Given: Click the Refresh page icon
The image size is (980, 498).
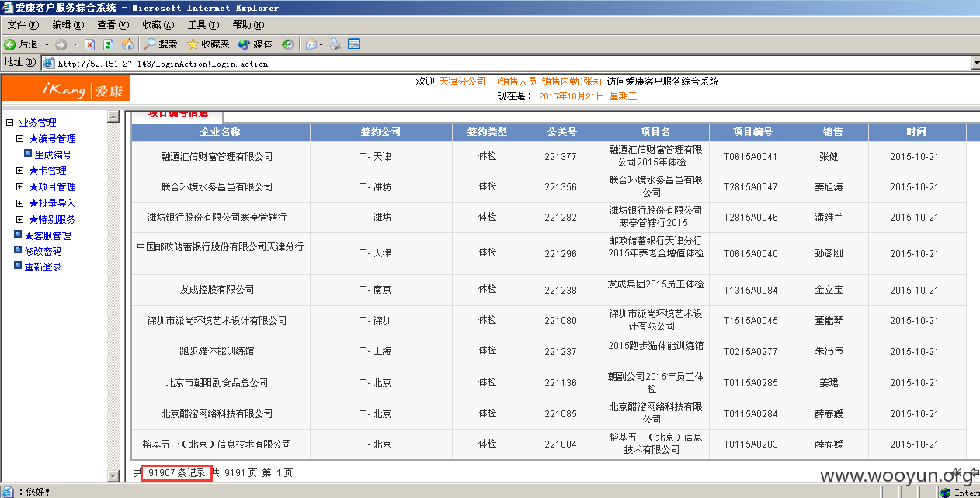Looking at the screenshot, I should click(x=109, y=44).
